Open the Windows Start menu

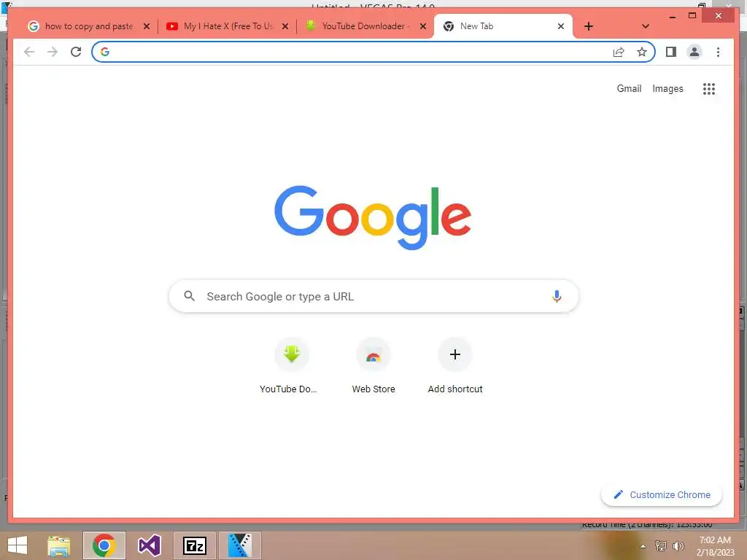coord(18,545)
